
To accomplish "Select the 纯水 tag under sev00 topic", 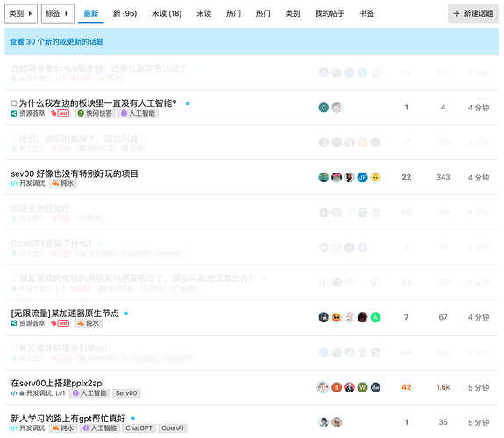I will [x=63, y=183].
